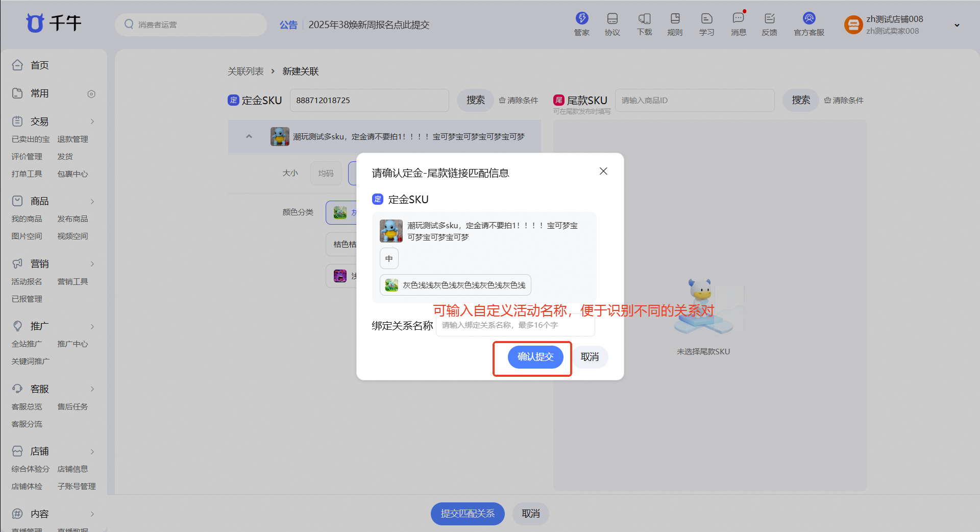The image size is (980, 532).
Task: Collapse the deposit product row chevron
Action: click(x=249, y=136)
